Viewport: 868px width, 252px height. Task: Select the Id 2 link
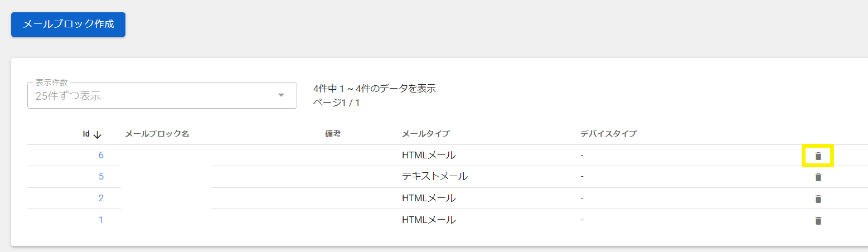[x=101, y=198]
